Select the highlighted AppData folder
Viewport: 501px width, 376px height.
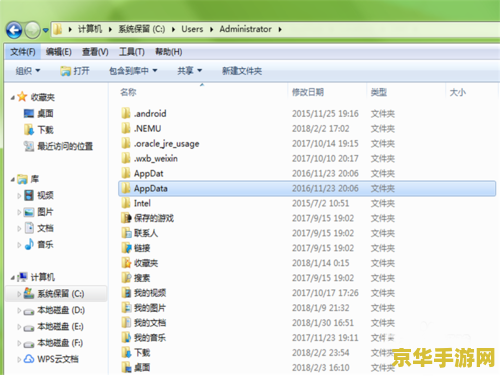click(x=307, y=189)
